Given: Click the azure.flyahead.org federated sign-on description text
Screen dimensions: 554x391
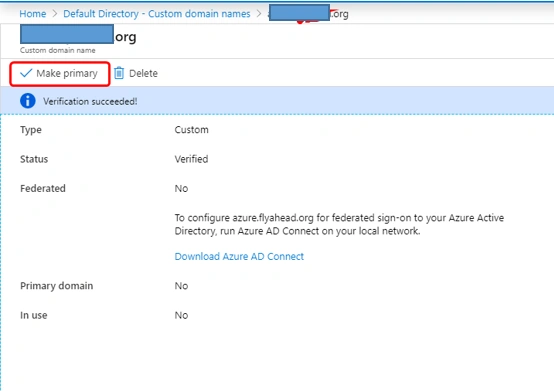Looking at the screenshot, I should [339, 224].
